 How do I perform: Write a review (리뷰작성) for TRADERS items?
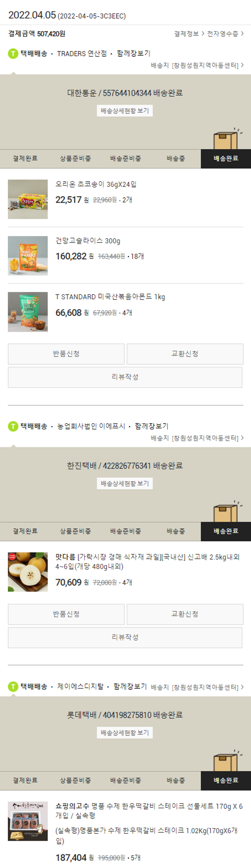(125, 377)
